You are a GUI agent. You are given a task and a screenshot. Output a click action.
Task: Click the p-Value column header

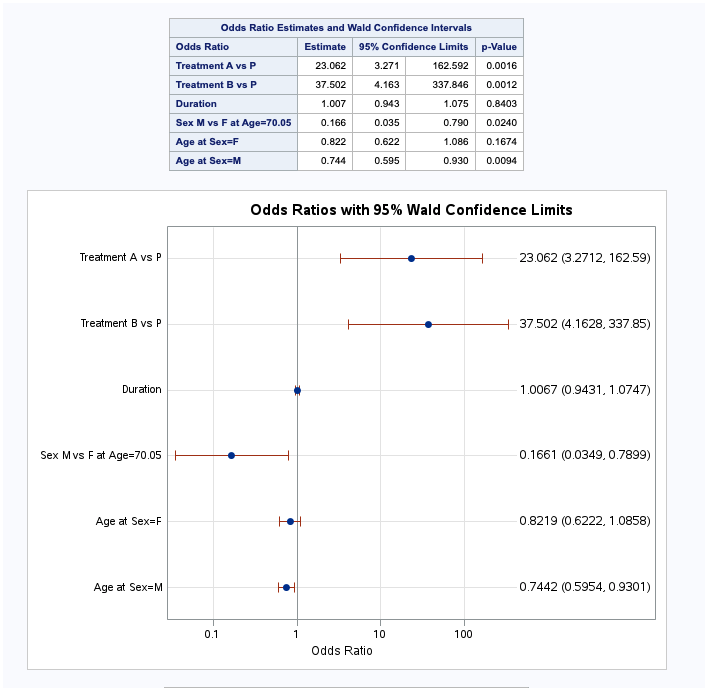498,47
